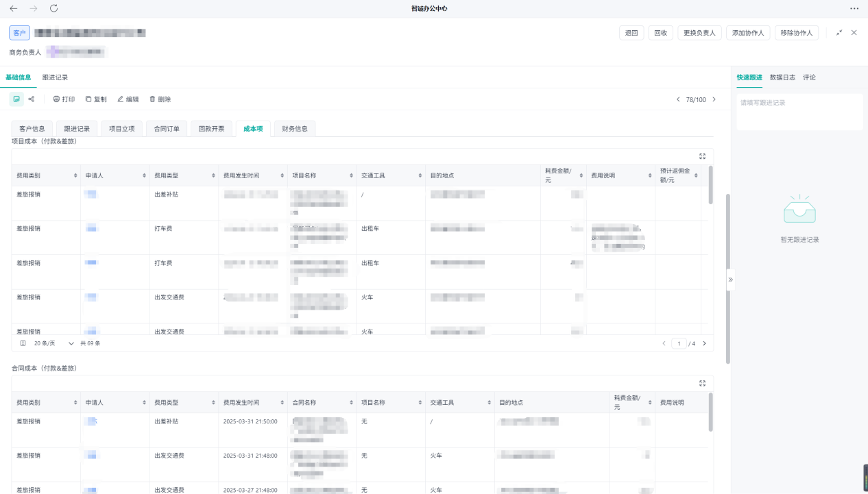Open the 回款开票 sub-tab
868x494 pixels.
211,128
